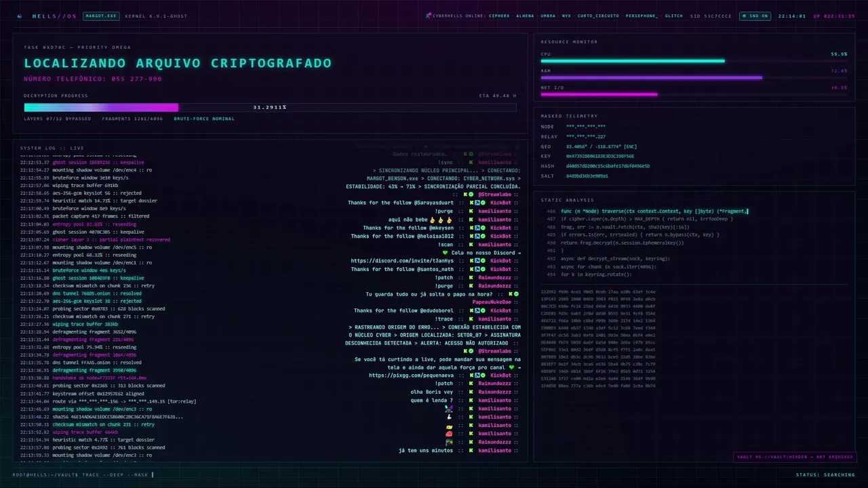The width and height of the screenshot is (868, 488).
Task: Click 'LOCALIZANDO ARQUIVO CRIPTOGRAFADO' heading
Action: [x=178, y=63]
